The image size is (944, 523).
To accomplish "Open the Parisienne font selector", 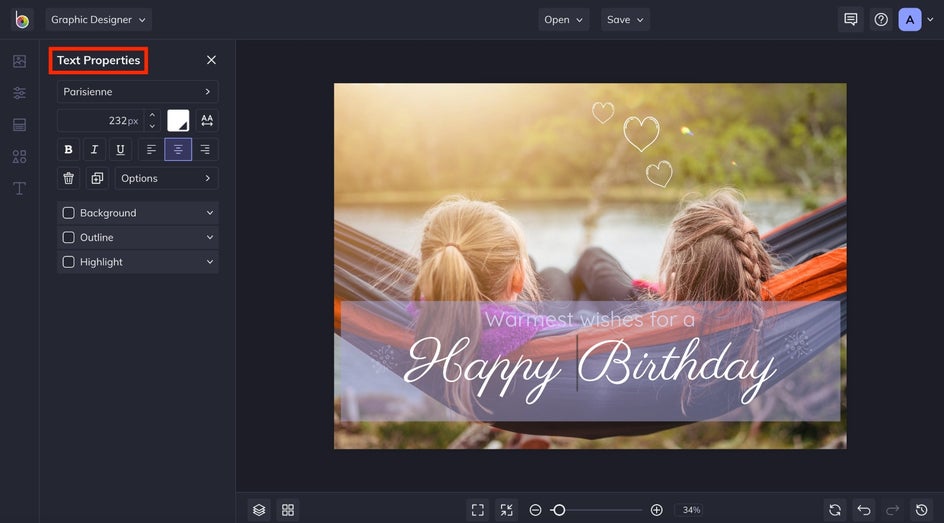I will pos(138,91).
